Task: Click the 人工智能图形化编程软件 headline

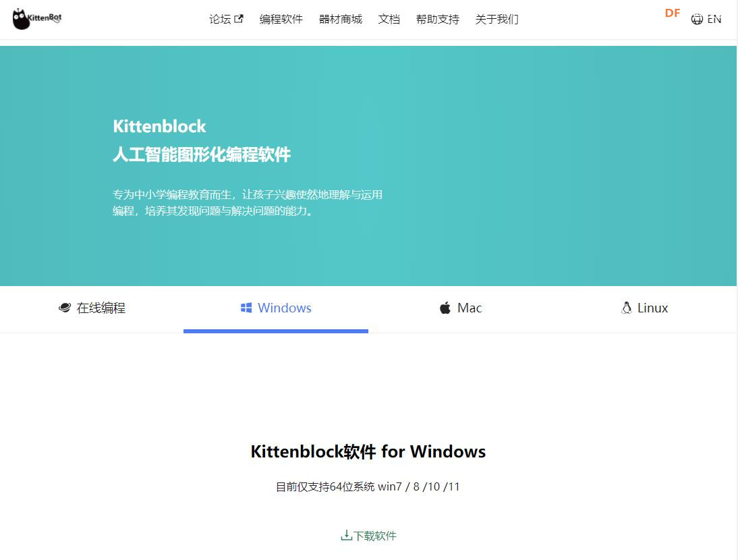Action: [x=202, y=155]
